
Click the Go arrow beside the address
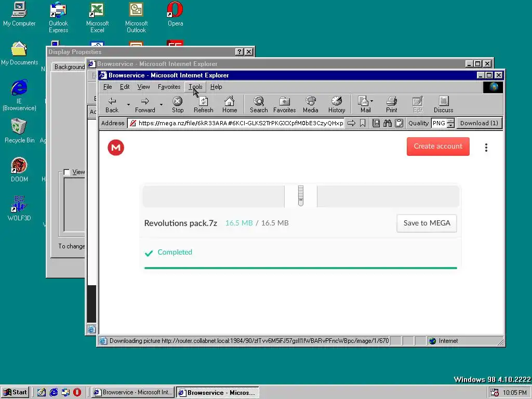(352, 123)
